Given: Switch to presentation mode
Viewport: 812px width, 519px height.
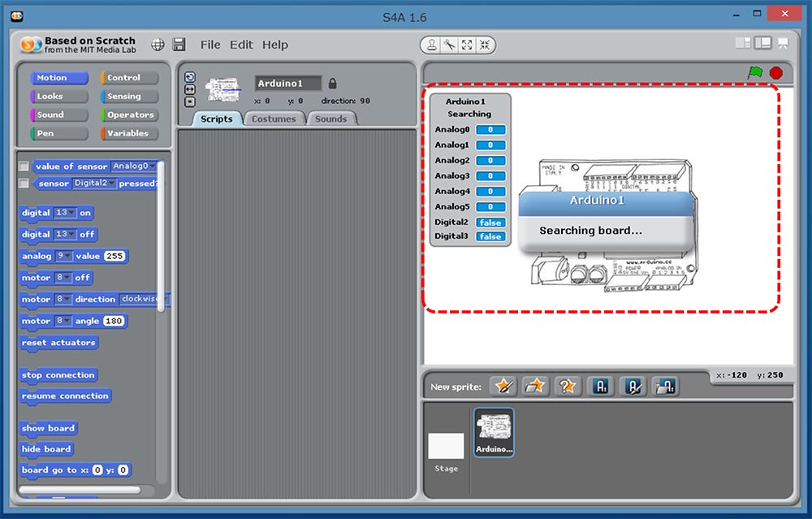Looking at the screenshot, I should pyautogui.click(x=783, y=43).
